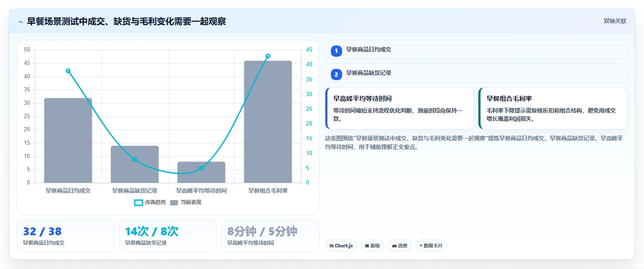This screenshot has height=269, width=644.
Task: Click the 早餐组合毛利率 bar in chart
Action: pyautogui.click(x=268, y=122)
